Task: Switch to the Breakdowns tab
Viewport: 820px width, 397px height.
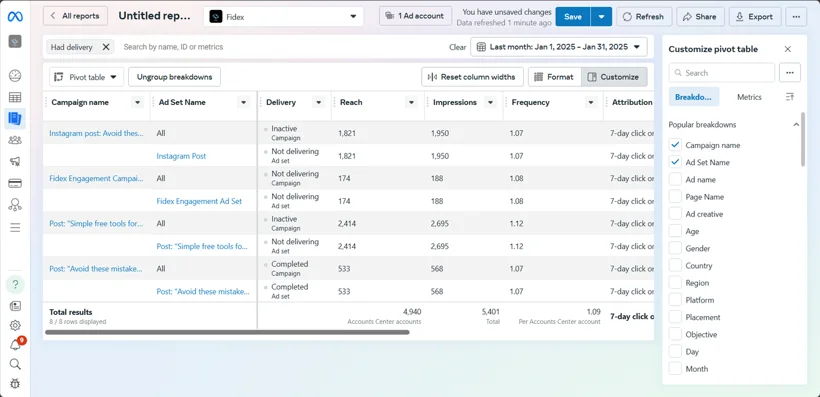Action: pyautogui.click(x=694, y=97)
